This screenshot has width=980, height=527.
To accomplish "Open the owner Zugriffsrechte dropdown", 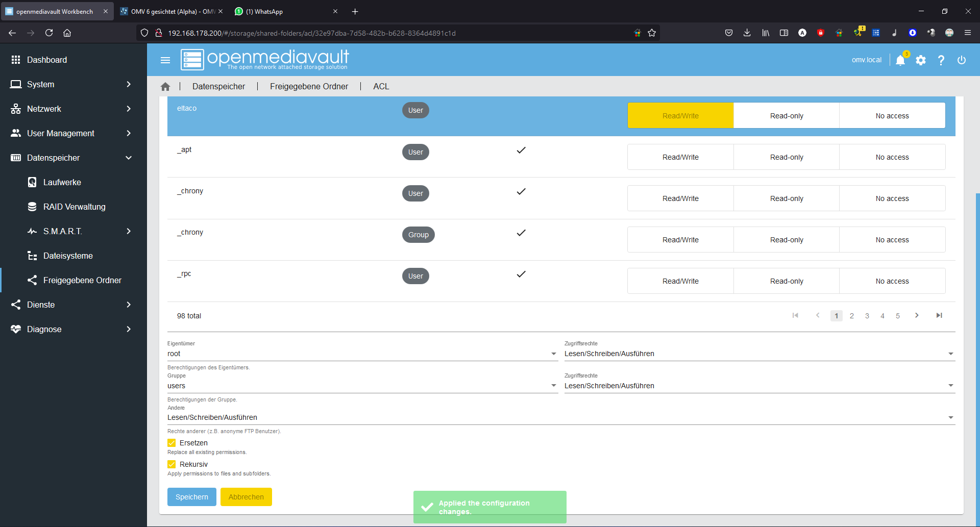I will tap(759, 354).
